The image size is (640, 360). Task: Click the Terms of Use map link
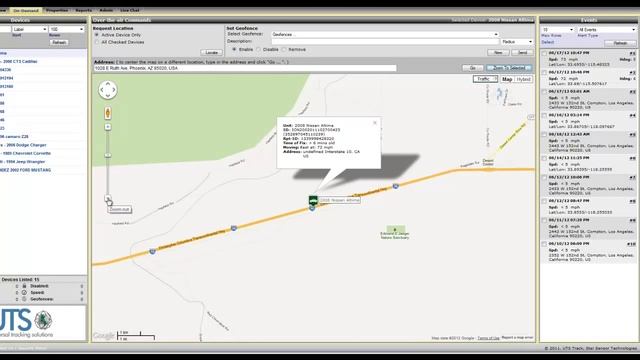pyautogui.click(x=488, y=338)
